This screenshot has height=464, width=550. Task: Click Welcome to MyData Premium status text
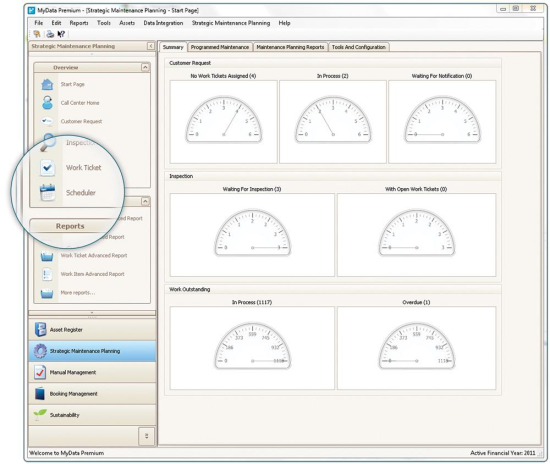(67, 453)
